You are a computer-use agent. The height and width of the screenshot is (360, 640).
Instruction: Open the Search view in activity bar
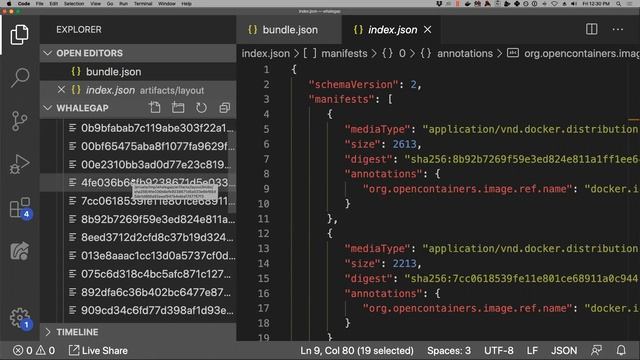point(19,78)
